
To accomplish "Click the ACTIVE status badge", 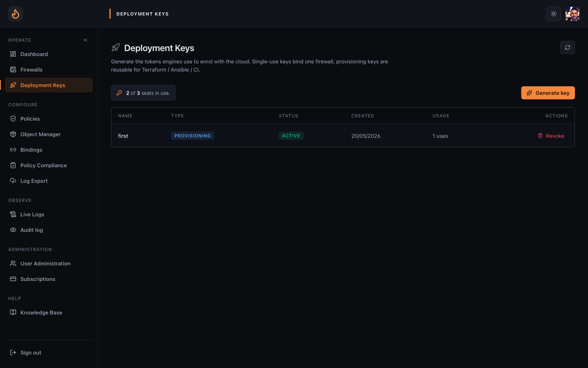I will point(291,136).
